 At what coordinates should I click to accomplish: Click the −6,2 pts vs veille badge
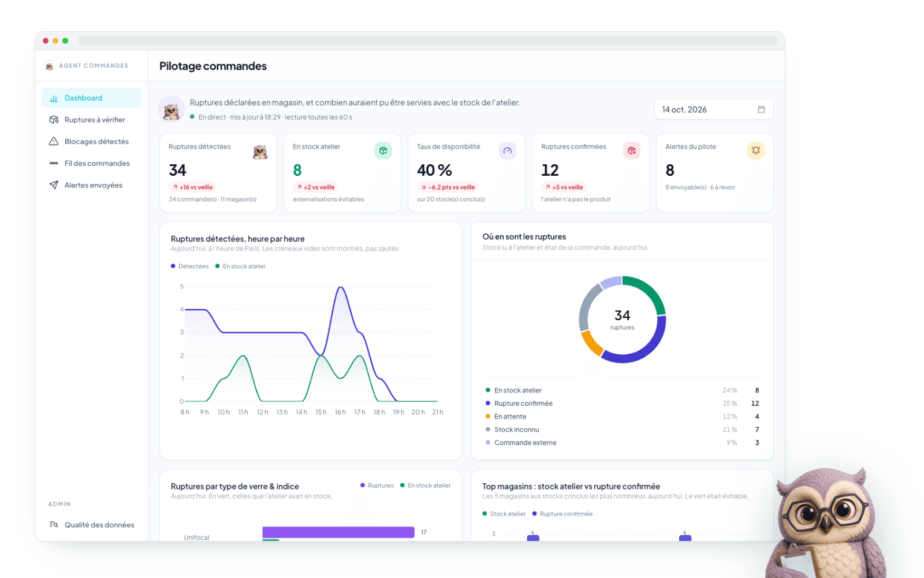(x=448, y=187)
